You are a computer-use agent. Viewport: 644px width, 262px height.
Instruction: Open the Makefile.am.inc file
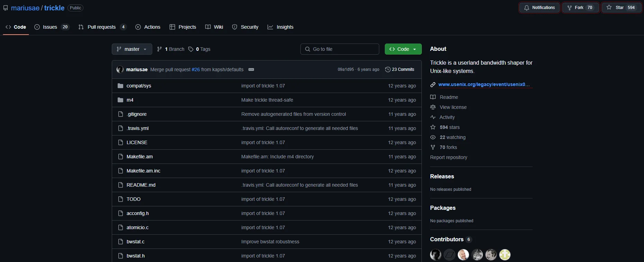pyautogui.click(x=144, y=171)
